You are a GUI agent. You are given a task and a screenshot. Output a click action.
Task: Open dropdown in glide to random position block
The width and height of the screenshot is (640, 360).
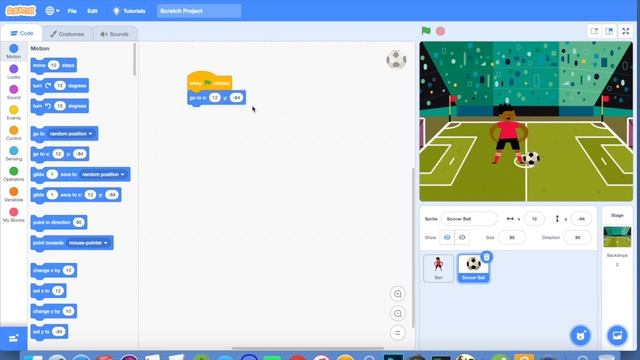[103, 174]
